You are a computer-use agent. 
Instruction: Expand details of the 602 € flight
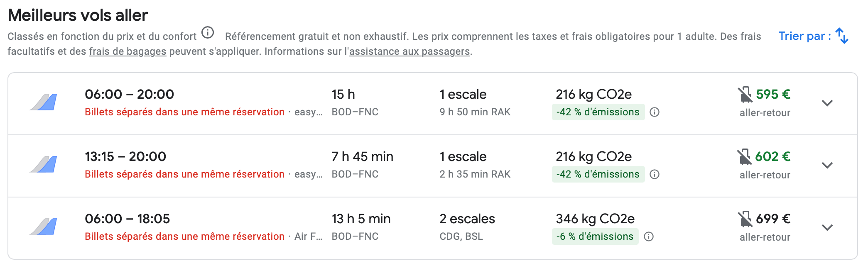tap(827, 166)
